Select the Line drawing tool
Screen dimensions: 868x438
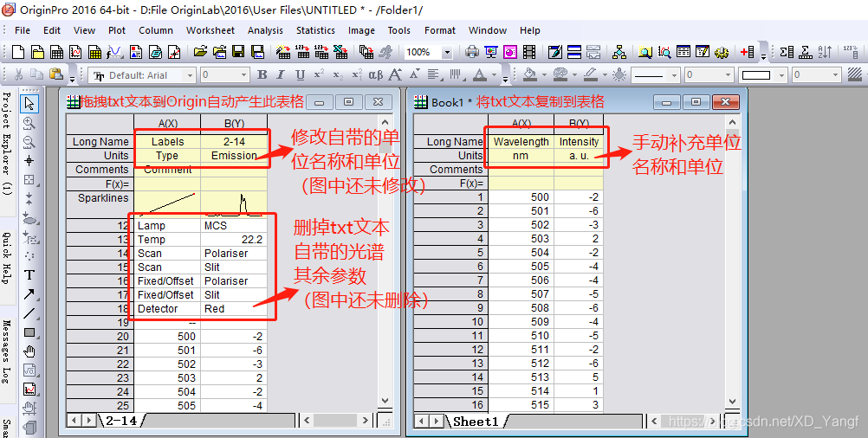pyautogui.click(x=29, y=313)
